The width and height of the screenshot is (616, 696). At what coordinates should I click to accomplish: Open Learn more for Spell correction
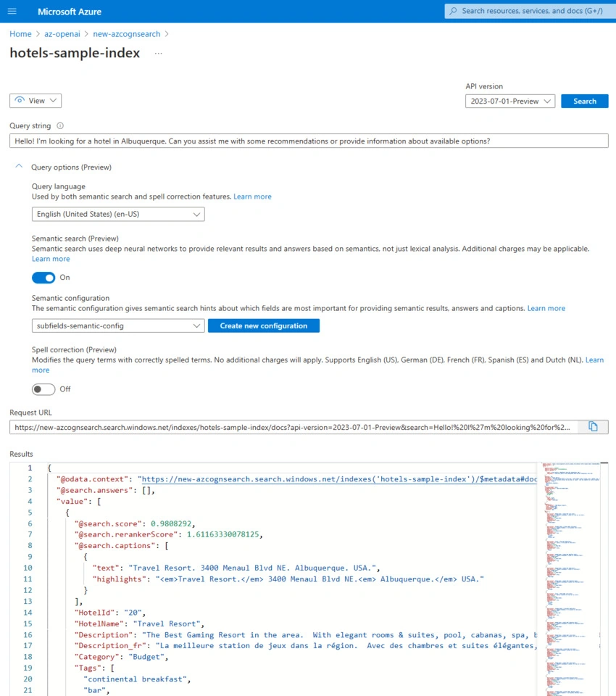coord(594,360)
